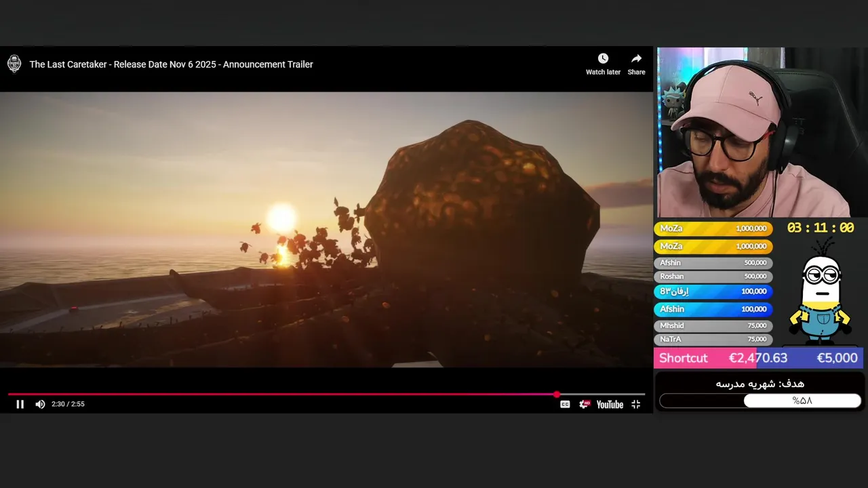Click the minion cartoon character
The height and width of the screenshot is (488, 868).
pyautogui.click(x=822, y=293)
